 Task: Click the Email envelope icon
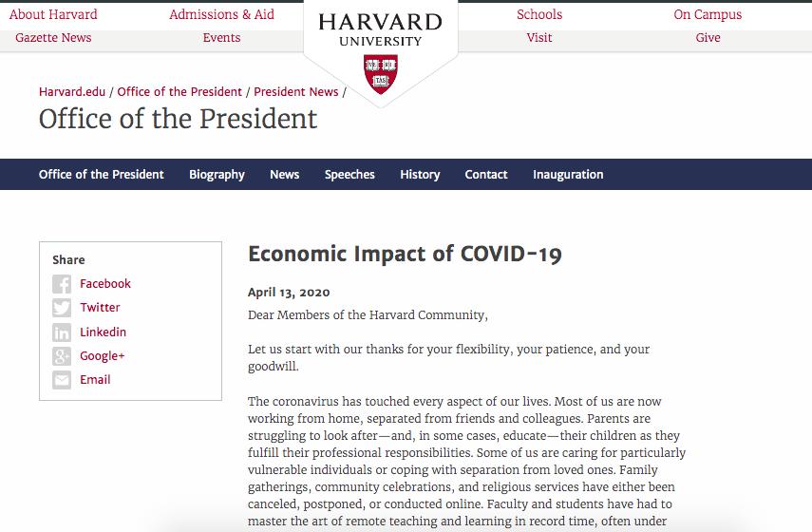pos(62,380)
